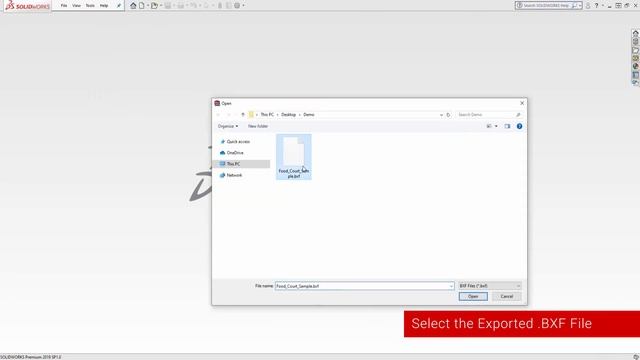Select the Food_Court_Sample.bxf file
The image size is (640, 360).
point(293,157)
